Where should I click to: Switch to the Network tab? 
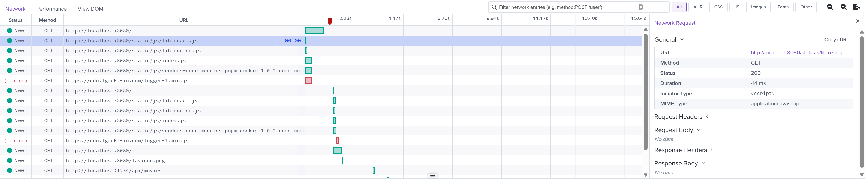coord(15,9)
